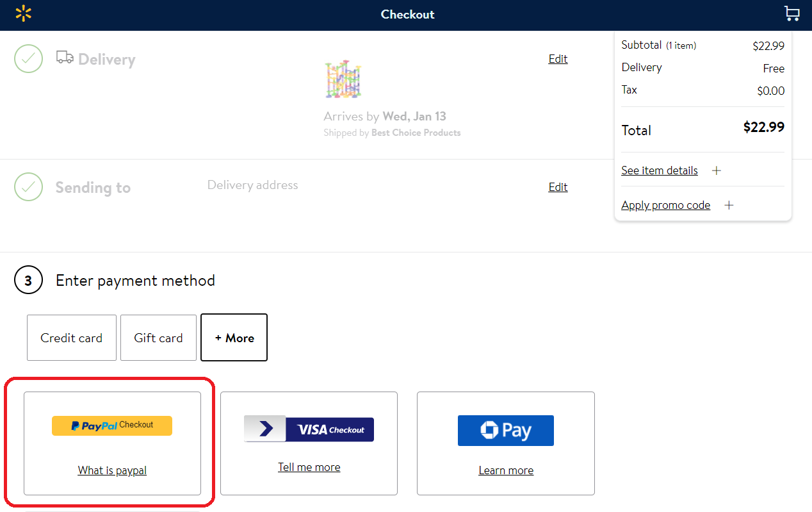Click the plus icon beside Apply promo code
The height and width of the screenshot is (512, 812).
pos(729,205)
